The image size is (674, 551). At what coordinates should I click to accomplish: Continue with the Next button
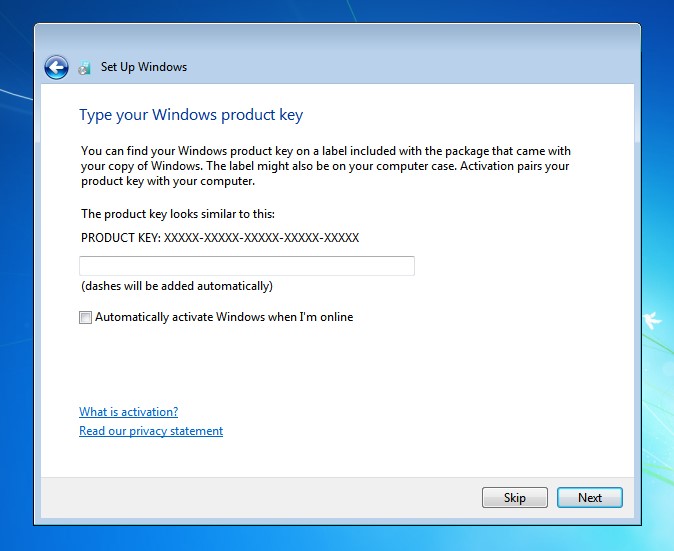click(590, 497)
